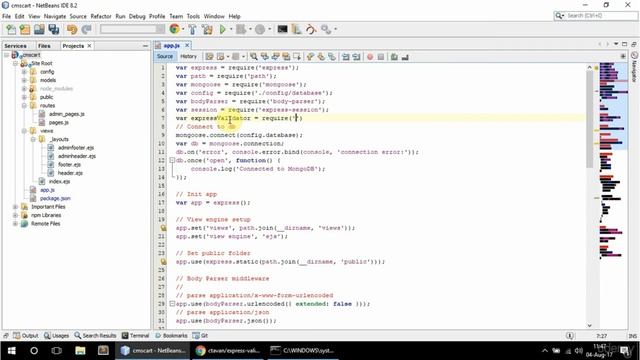The width and height of the screenshot is (640, 360).
Task: Click the Toggle Rectangular Selection icon
Action: [x=297, y=57]
